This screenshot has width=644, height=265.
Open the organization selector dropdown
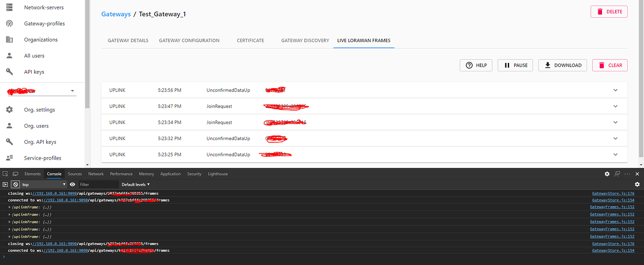(x=41, y=91)
